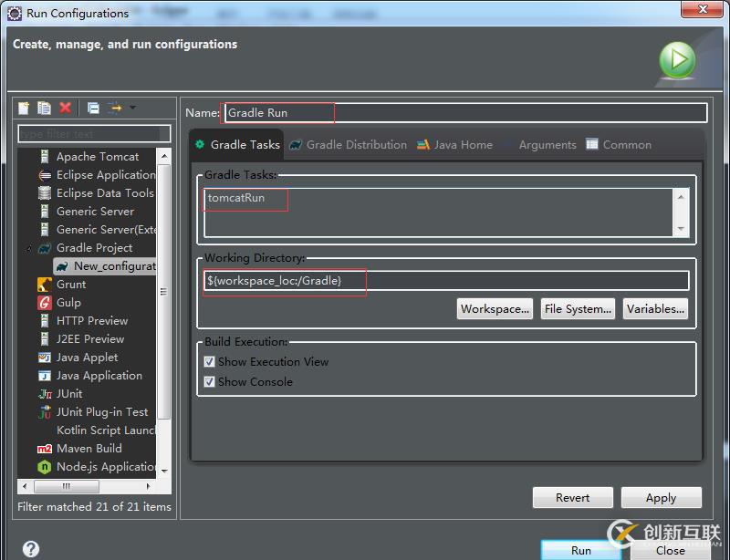Create a new launch configuration icon
Viewport: 730px width, 560px height.
[x=24, y=108]
